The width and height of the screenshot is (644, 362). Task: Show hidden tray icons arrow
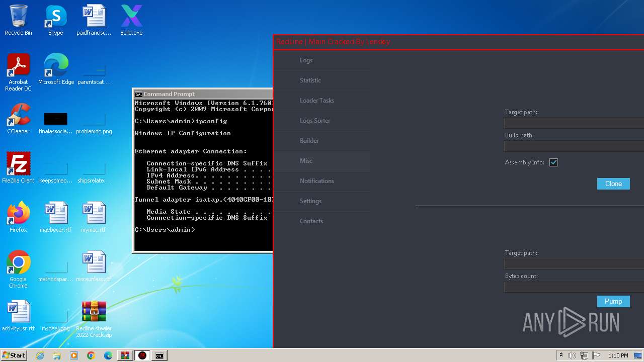click(x=561, y=355)
